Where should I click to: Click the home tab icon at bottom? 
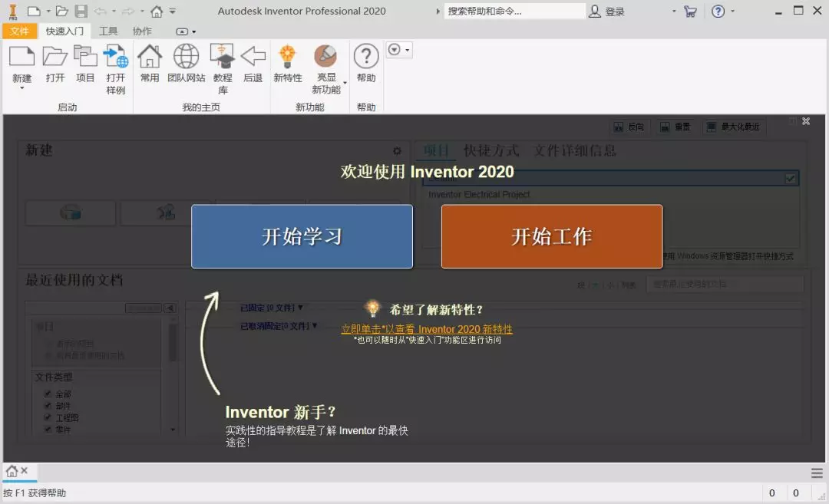12,471
